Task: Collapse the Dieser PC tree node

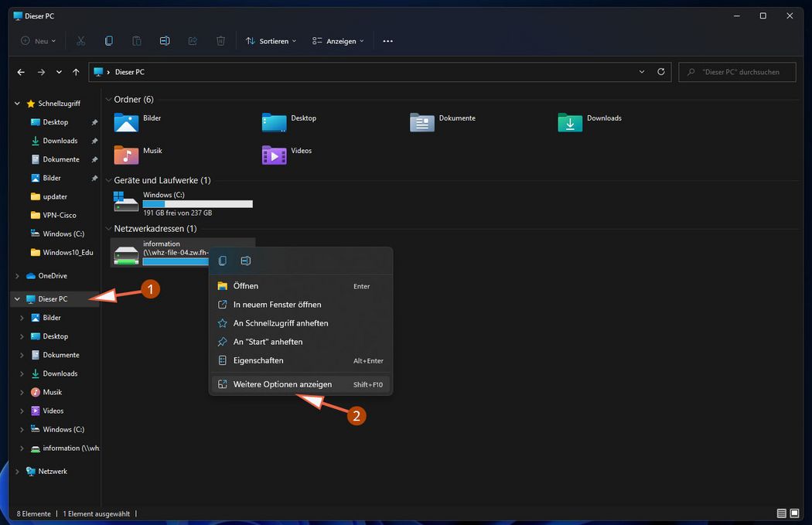Action: pos(17,298)
